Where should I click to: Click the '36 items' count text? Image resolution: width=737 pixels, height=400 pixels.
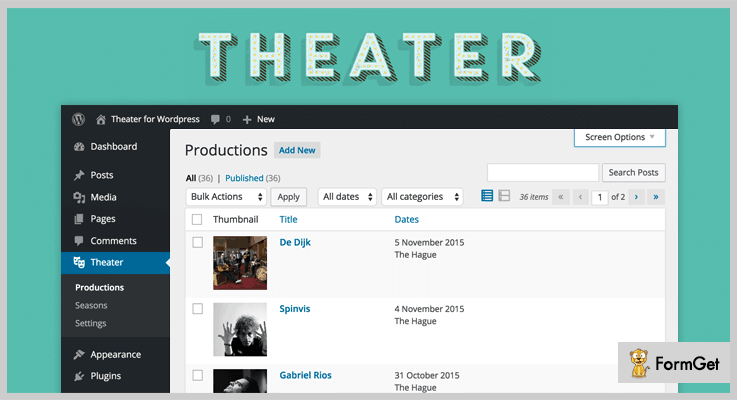click(534, 197)
